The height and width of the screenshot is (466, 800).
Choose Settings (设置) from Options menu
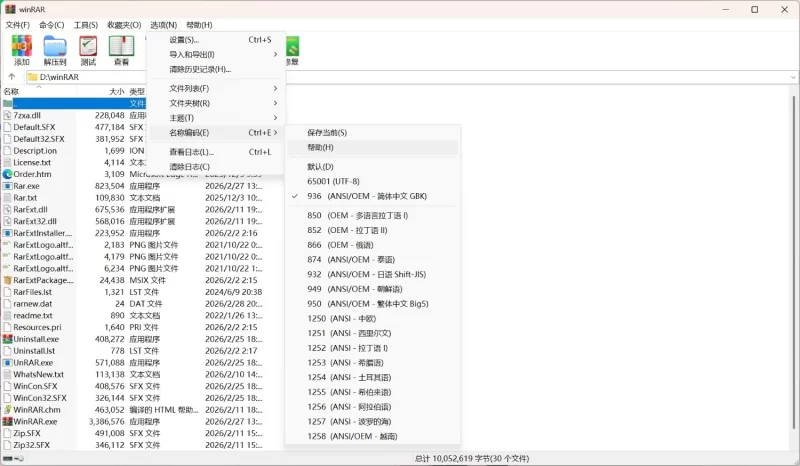coord(216,40)
